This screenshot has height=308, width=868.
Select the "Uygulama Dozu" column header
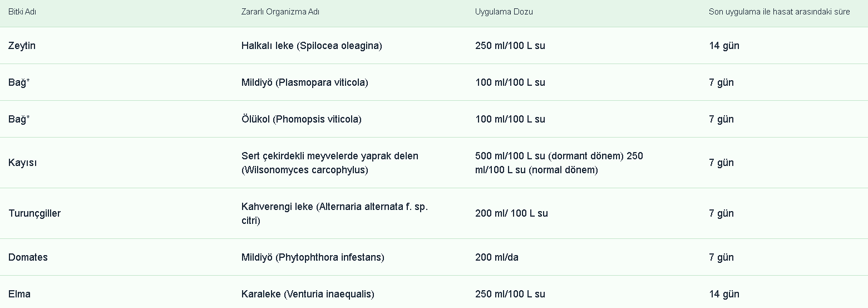click(x=504, y=12)
